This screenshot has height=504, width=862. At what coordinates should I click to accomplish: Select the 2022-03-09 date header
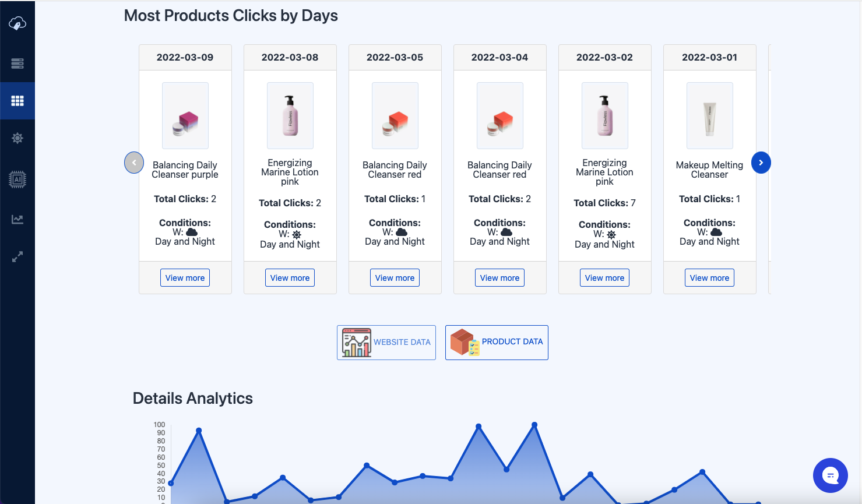(185, 57)
